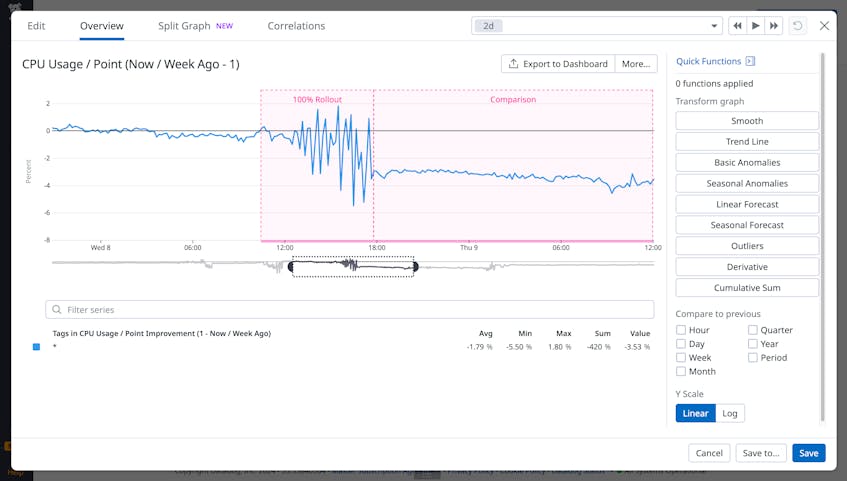
Task: Open the Save to... menu
Action: click(761, 453)
